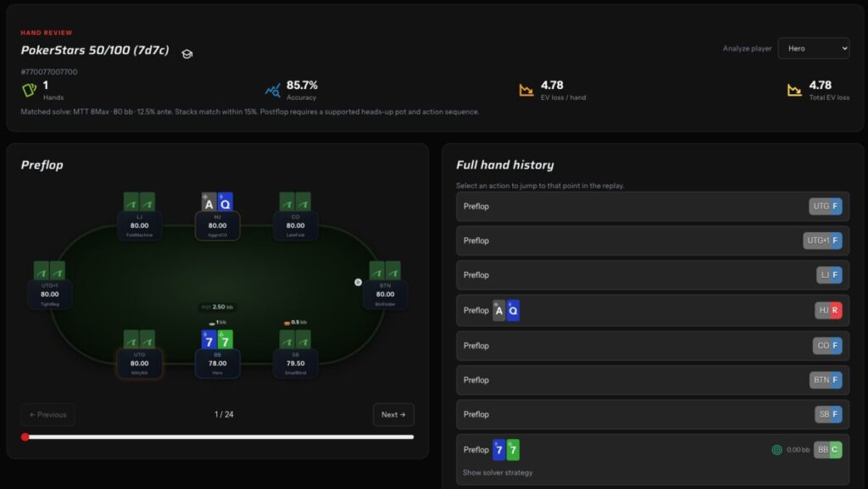The image size is (868, 489).
Task: Click the Next button
Action: tap(393, 414)
